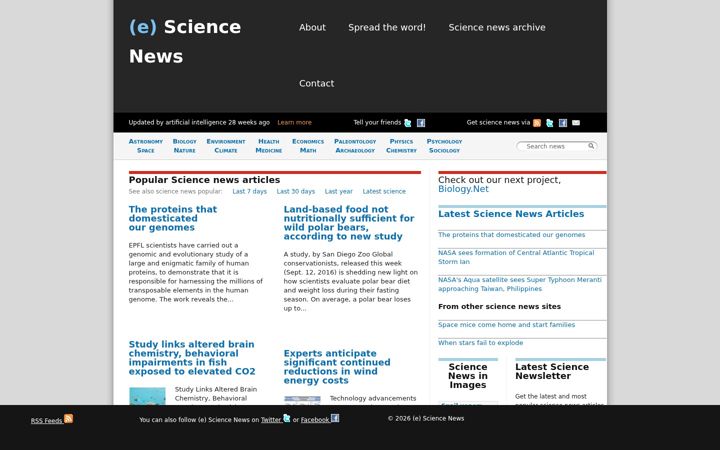Select Health Medicine category
720x450 pixels.
269,146
